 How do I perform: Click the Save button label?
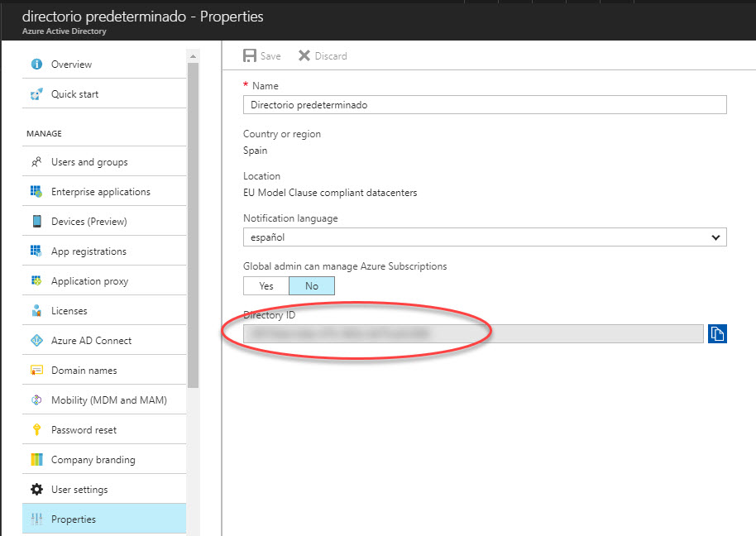[270, 56]
